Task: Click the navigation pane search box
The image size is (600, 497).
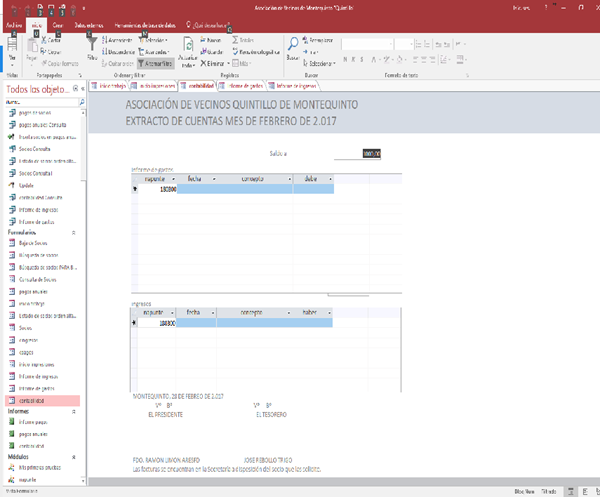Action: [38, 102]
